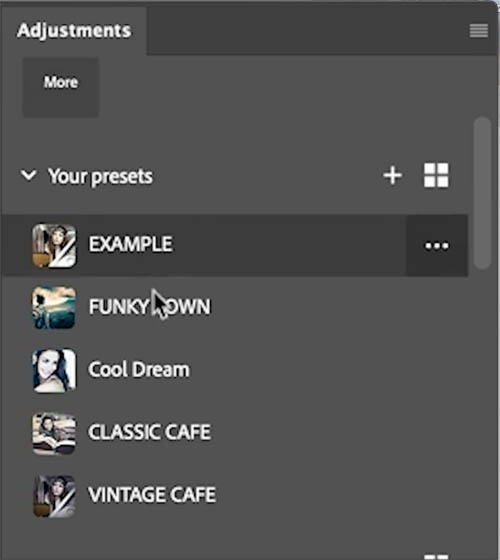This screenshot has width=500, height=560.
Task: Open EXAMPLE preset three-dot options
Action: [437, 246]
